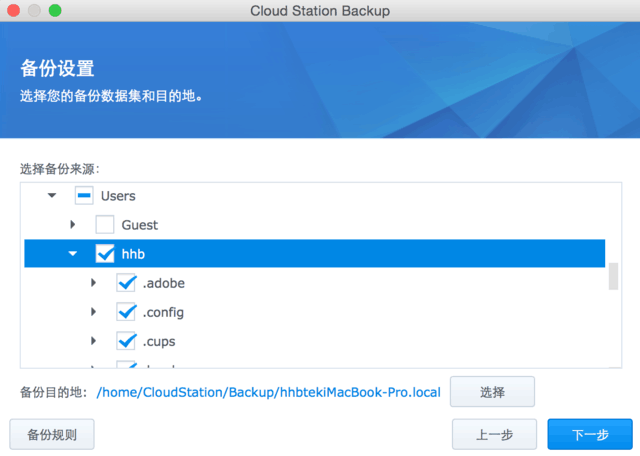Open 备份规则 backup rules
Viewport: 640px width, 456px height.
tap(51, 435)
